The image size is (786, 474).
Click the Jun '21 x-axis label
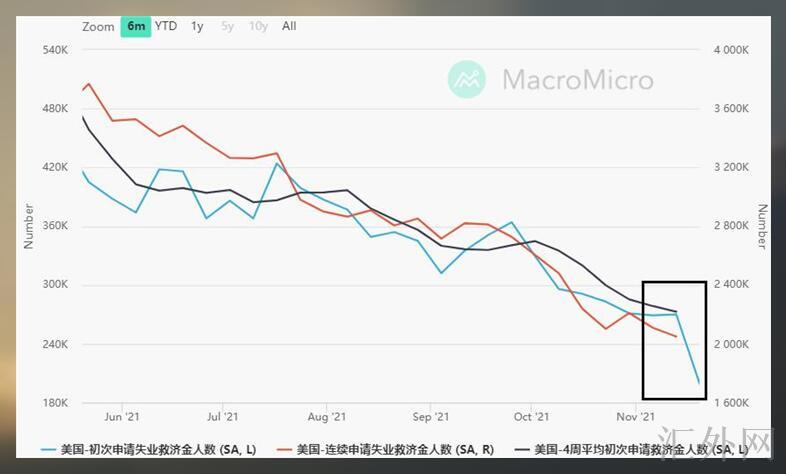(121, 416)
